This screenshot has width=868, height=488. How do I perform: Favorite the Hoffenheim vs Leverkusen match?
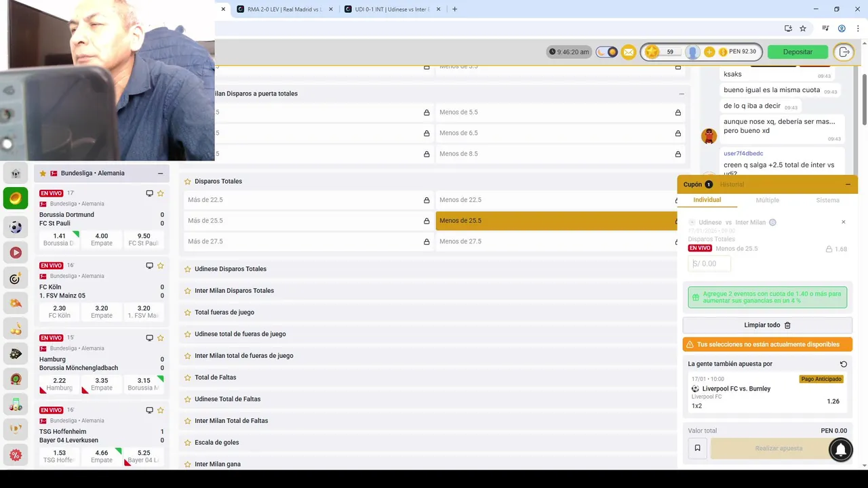161,410
